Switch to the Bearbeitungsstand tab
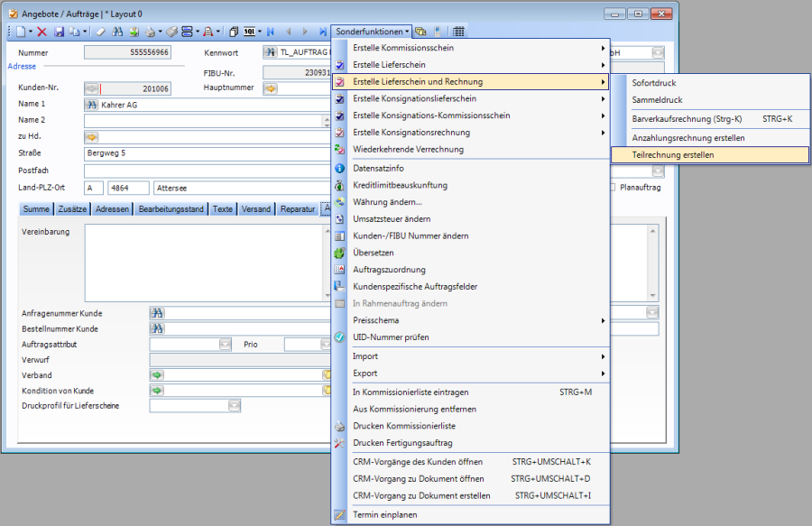Image resolution: width=812 pixels, height=526 pixels. pyautogui.click(x=170, y=209)
